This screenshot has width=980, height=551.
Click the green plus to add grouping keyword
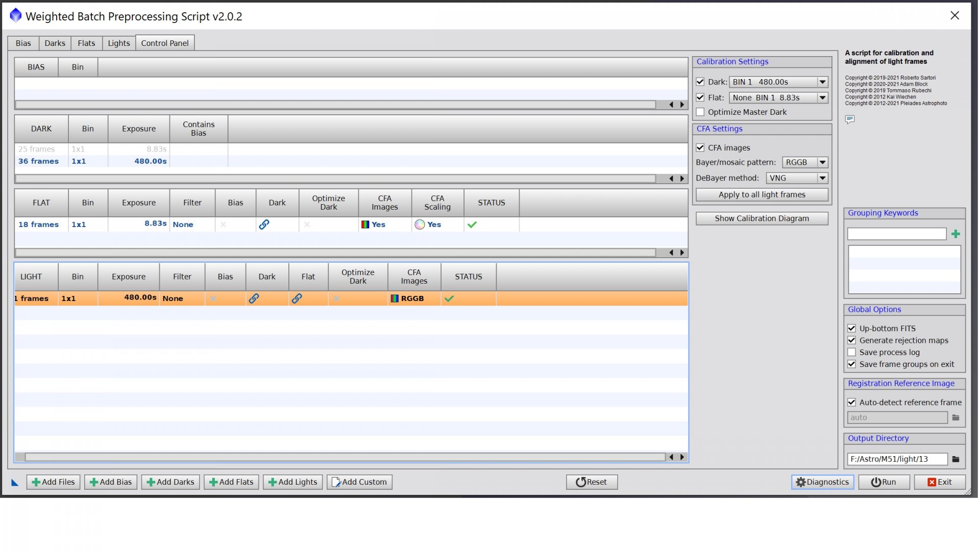point(955,234)
